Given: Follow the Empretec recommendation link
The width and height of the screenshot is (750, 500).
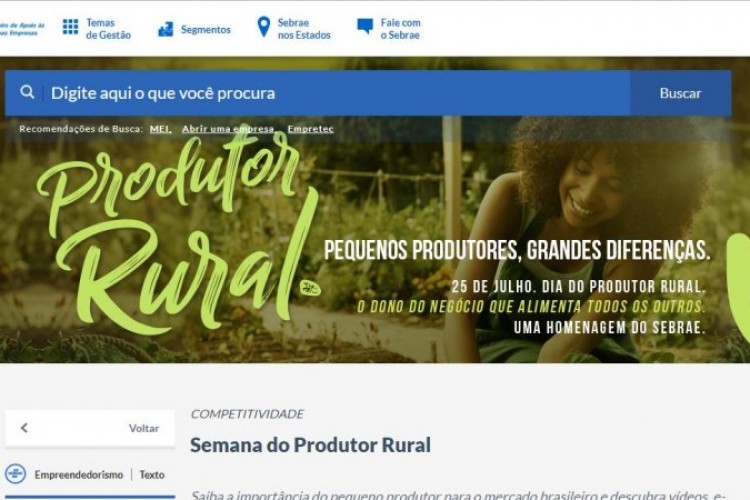Looking at the screenshot, I should pos(310,129).
